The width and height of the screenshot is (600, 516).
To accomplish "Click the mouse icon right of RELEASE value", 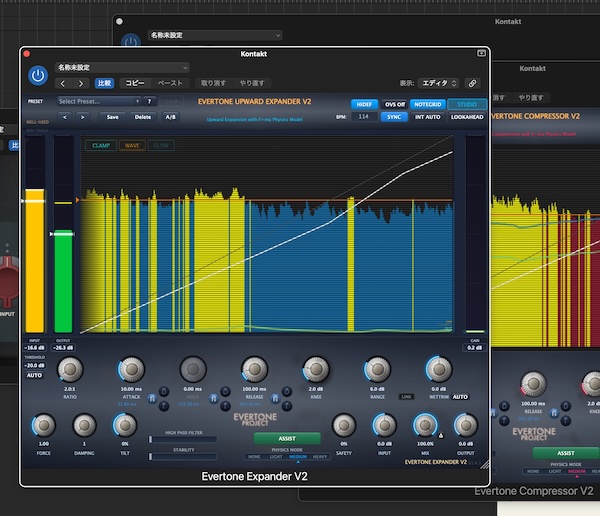I will point(287,391).
